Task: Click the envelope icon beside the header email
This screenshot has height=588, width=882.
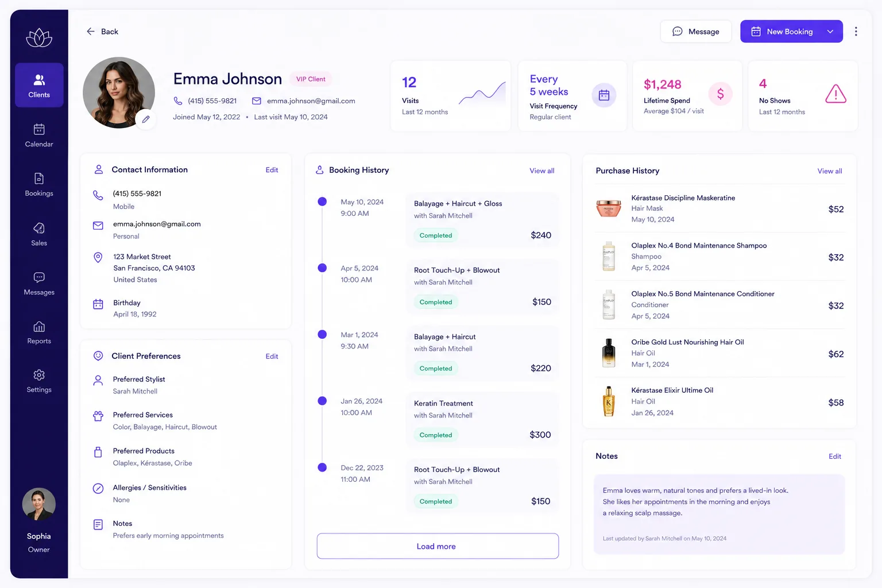Action: pos(257,101)
